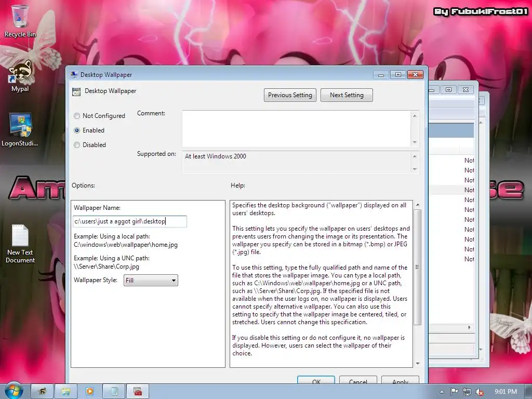
Task: Click the 'Supported on:' label
Action: click(156, 154)
